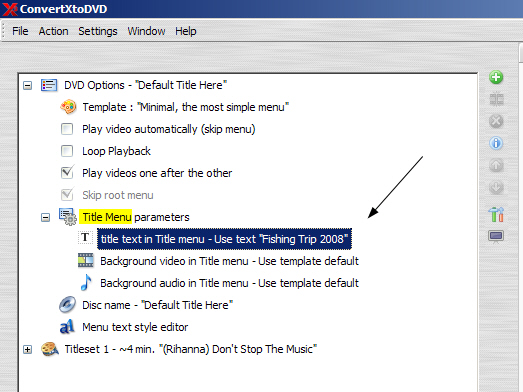Open the Window menu

coord(146,31)
